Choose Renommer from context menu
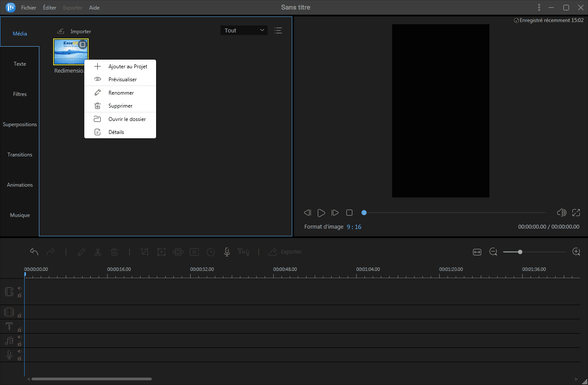This screenshot has width=588, height=385. pyautogui.click(x=120, y=93)
